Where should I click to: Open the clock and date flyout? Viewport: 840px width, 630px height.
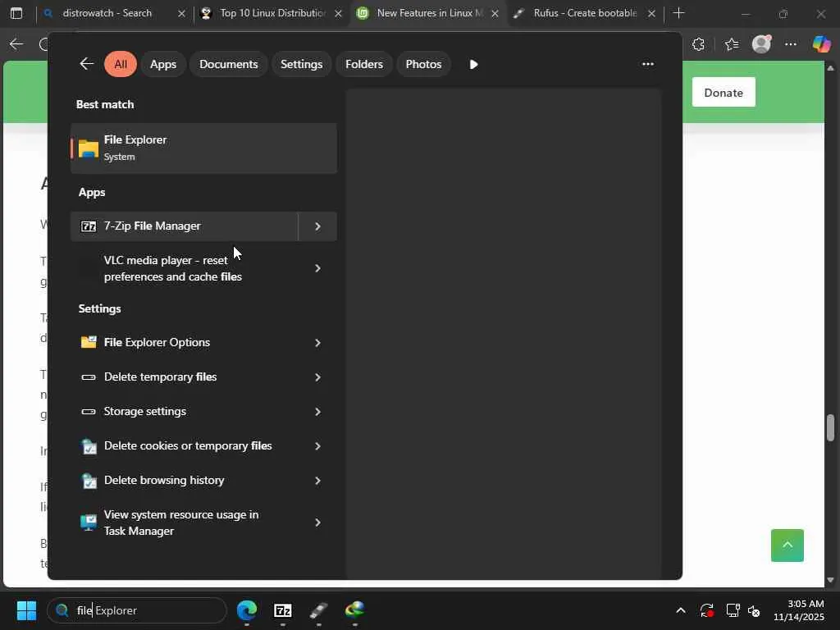click(799, 610)
